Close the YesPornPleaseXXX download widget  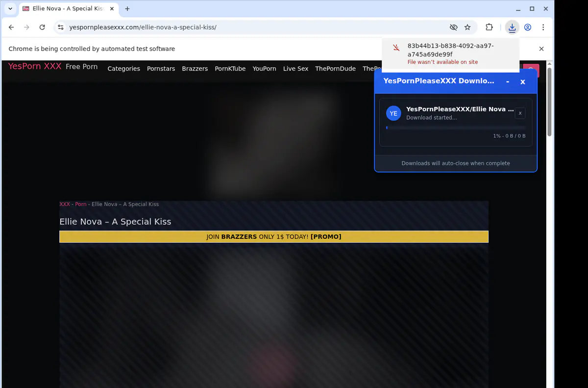[523, 81]
